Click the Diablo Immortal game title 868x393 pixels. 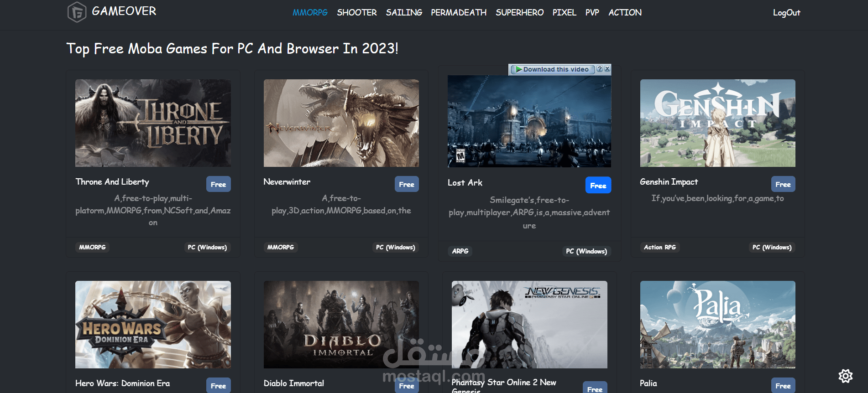[x=294, y=383]
